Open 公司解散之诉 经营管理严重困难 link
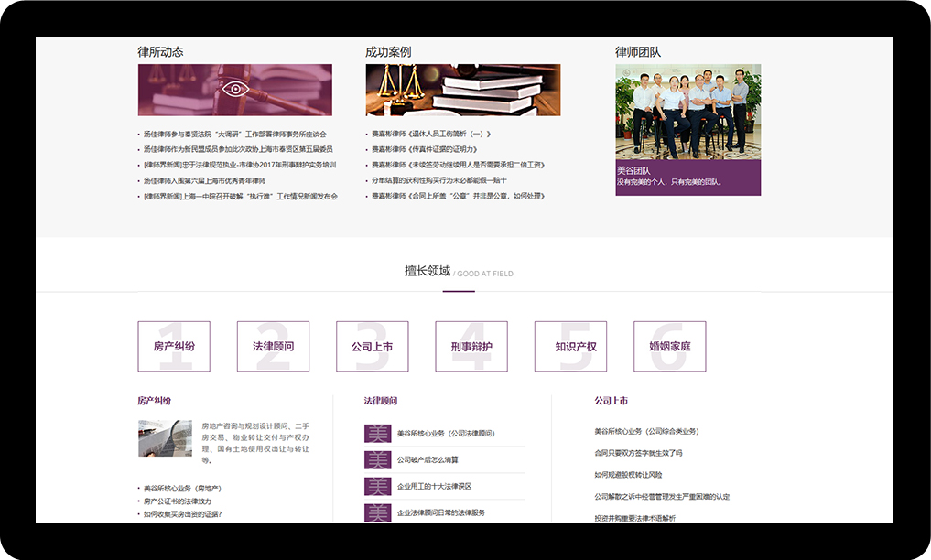Screen dimensions: 931x560 click(x=662, y=497)
